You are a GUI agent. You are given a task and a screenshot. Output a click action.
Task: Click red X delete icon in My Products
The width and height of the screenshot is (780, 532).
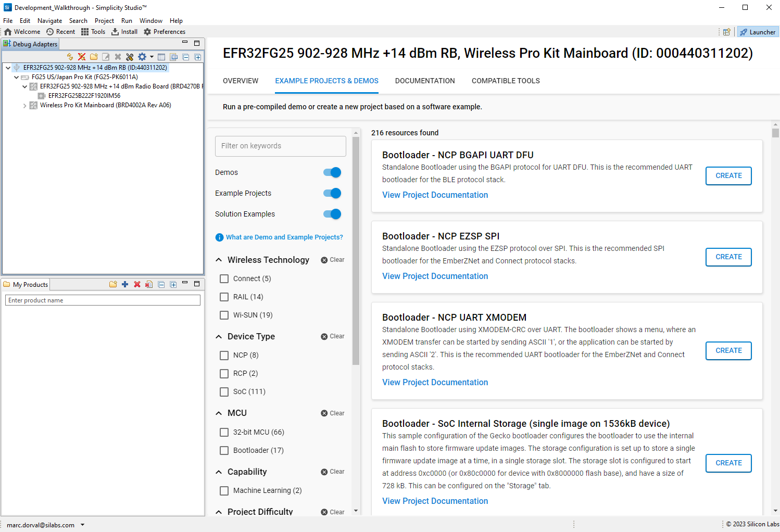click(137, 284)
